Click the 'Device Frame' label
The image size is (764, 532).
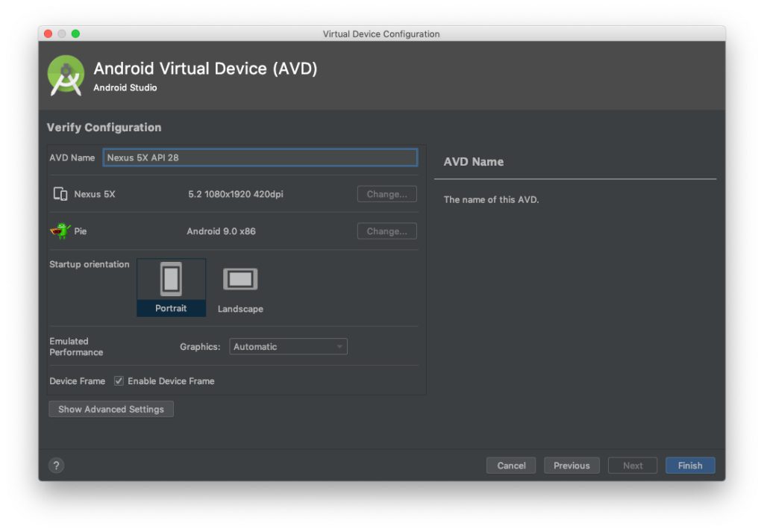coord(77,381)
